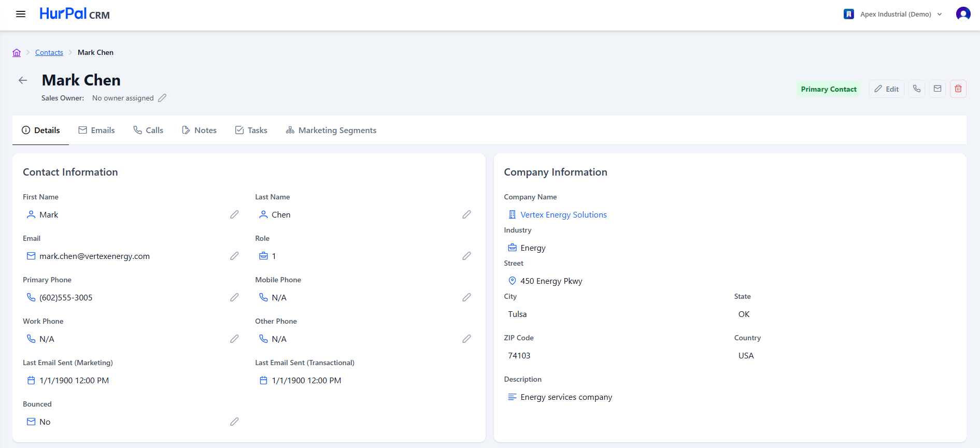Edit the Bounced field pencil
This screenshot has width=980, height=448.
coord(234,422)
